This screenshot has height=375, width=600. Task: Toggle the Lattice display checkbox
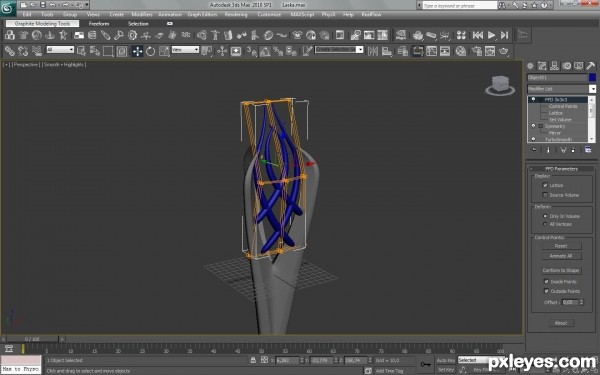pyautogui.click(x=545, y=185)
